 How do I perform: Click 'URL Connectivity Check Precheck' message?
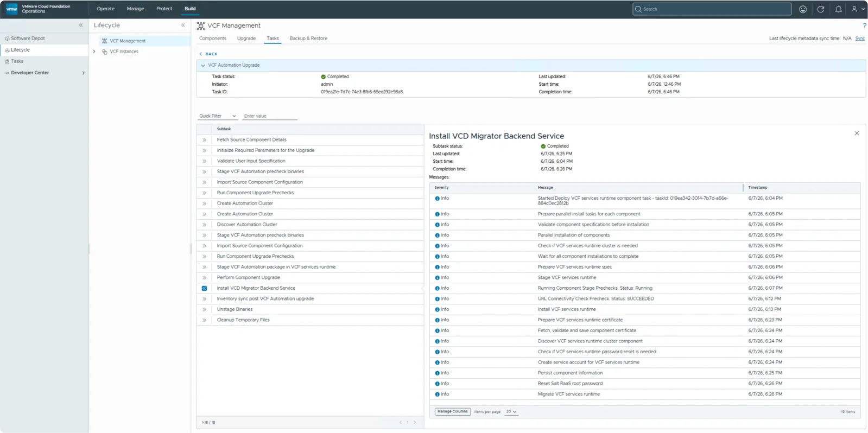click(595, 299)
